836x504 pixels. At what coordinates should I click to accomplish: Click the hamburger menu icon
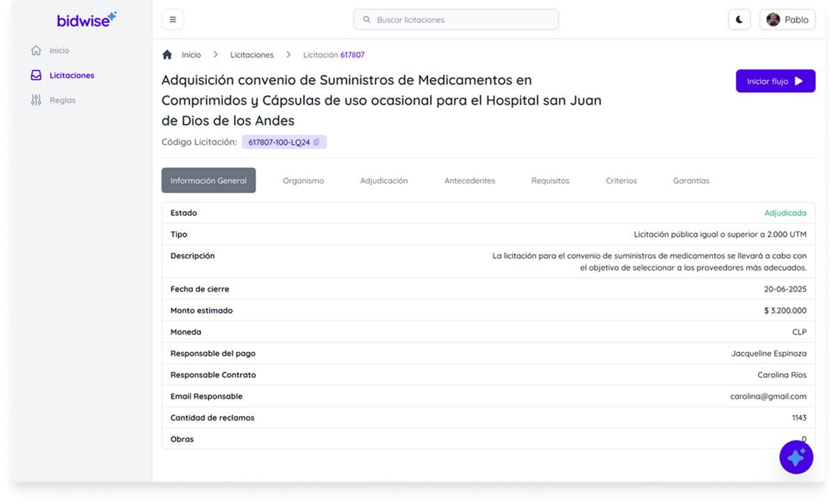[x=173, y=19]
